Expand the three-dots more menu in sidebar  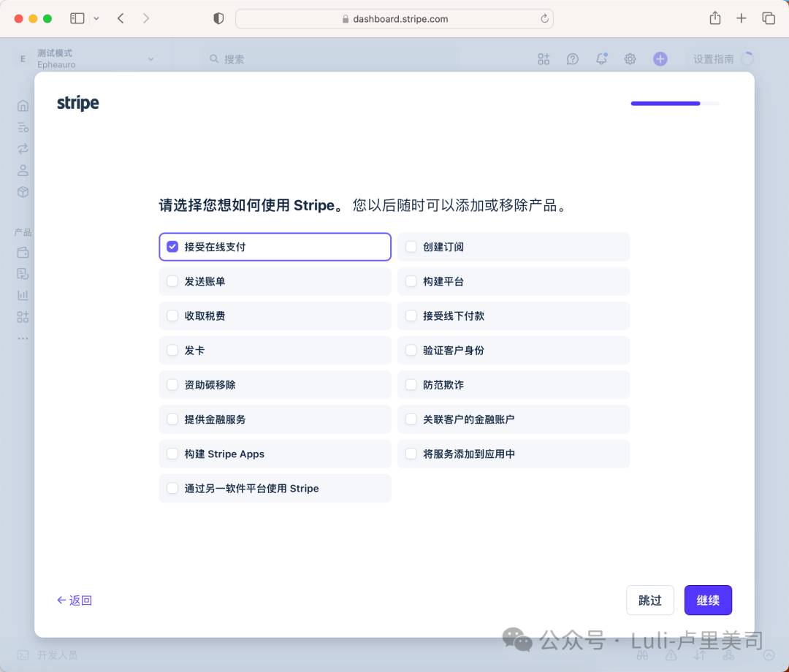(x=23, y=338)
